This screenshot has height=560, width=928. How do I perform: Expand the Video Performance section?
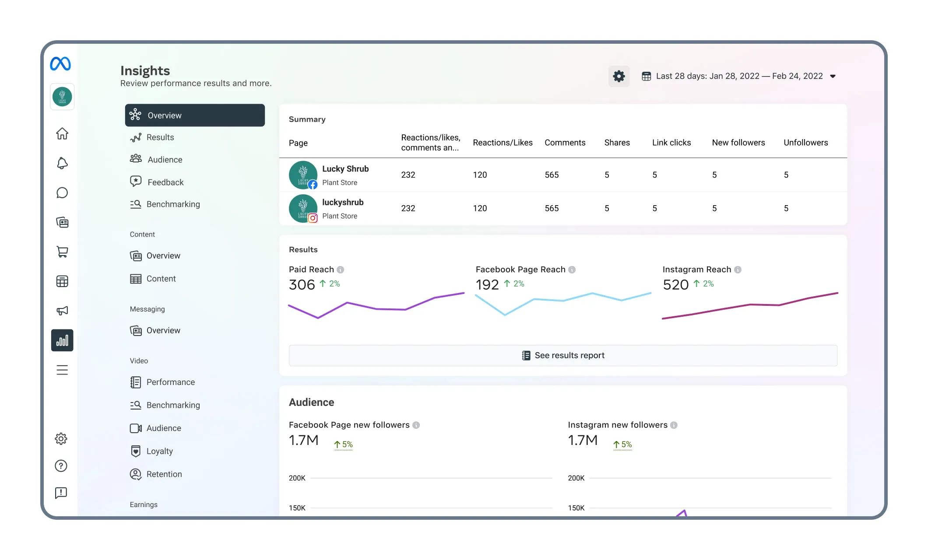[x=170, y=382]
